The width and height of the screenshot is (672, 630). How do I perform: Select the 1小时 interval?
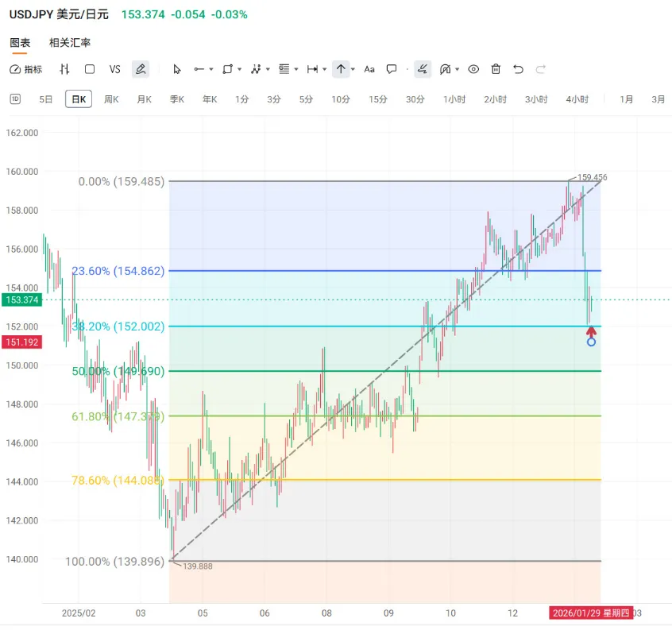[x=454, y=99]
